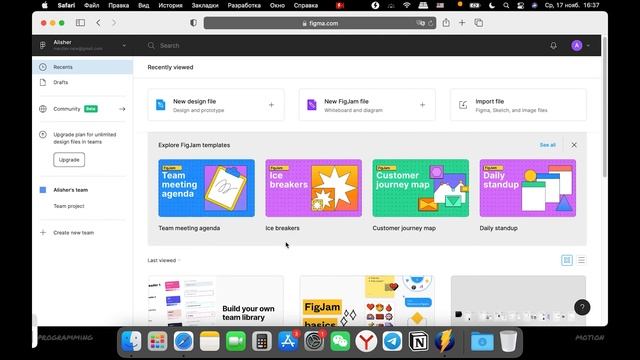Reload the figma.com page
This screenshot has width=640, height=360.
[431, 23]
